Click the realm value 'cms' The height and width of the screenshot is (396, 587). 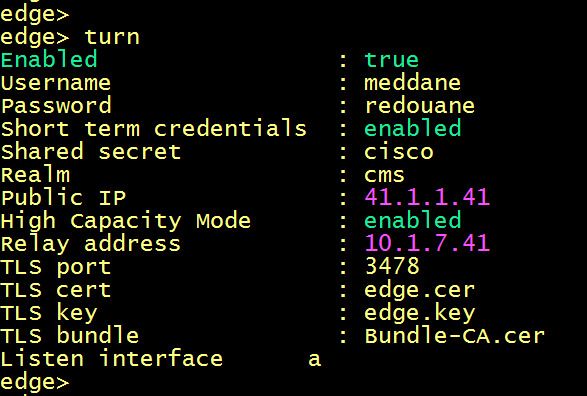coord(384,175)
